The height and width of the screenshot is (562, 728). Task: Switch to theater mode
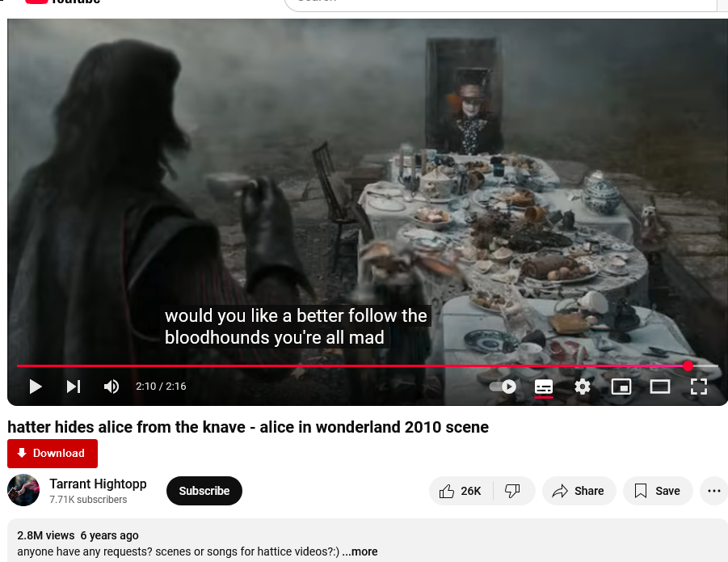coord(660,387)
